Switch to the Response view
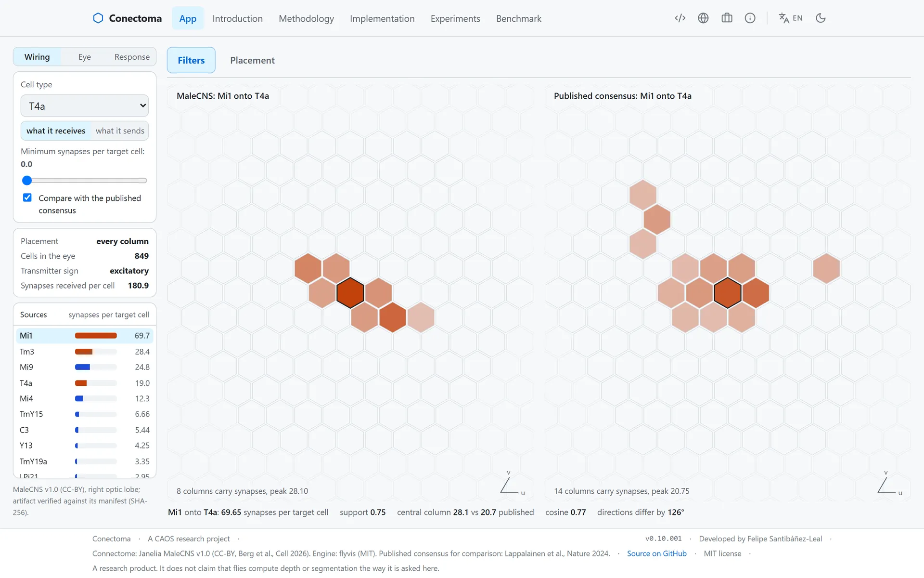The height and width of the screenshot is (578, 924). tap(132, 57)
